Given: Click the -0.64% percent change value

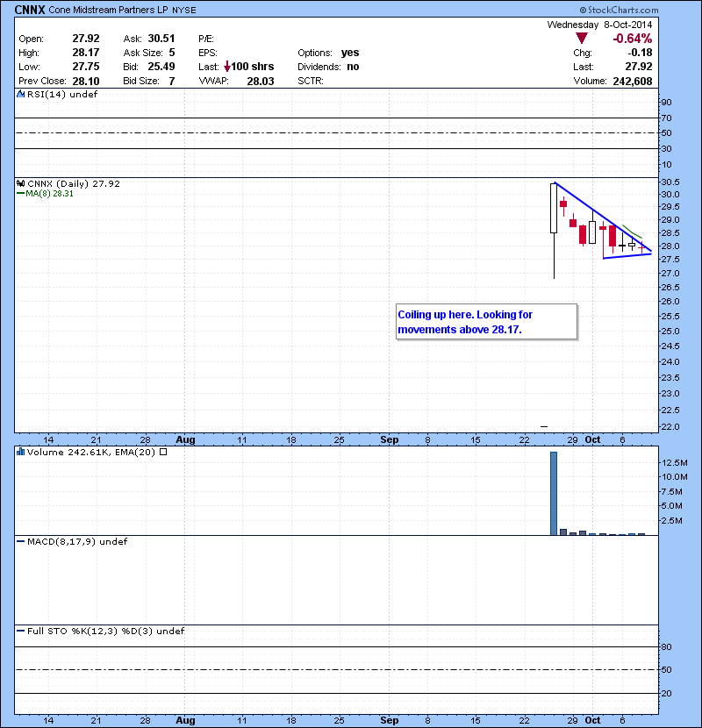Looking at the screenshot, I should click(633, 39).
